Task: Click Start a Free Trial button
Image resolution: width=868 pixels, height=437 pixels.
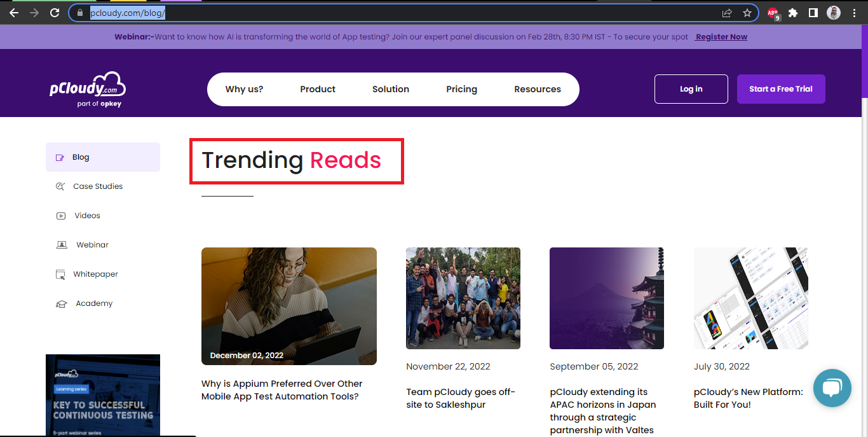Action: pyautogui.click(x=781, y=89)
